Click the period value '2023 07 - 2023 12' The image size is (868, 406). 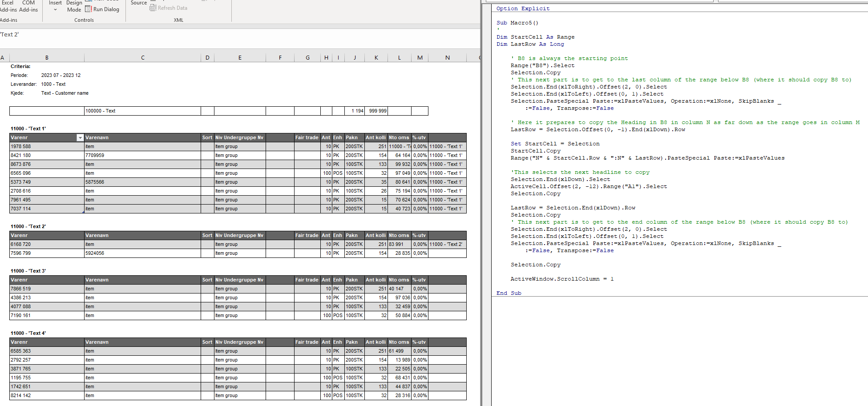coord(61,75)
